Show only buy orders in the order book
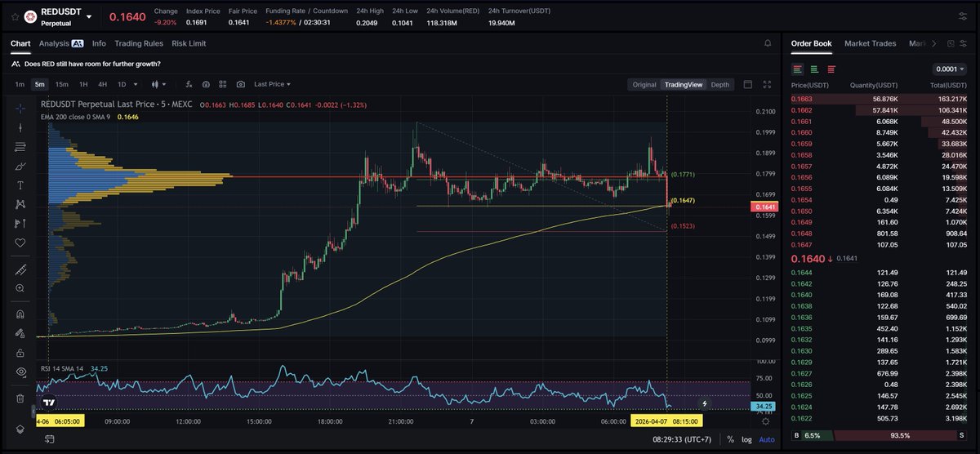 tap(815, 69)
